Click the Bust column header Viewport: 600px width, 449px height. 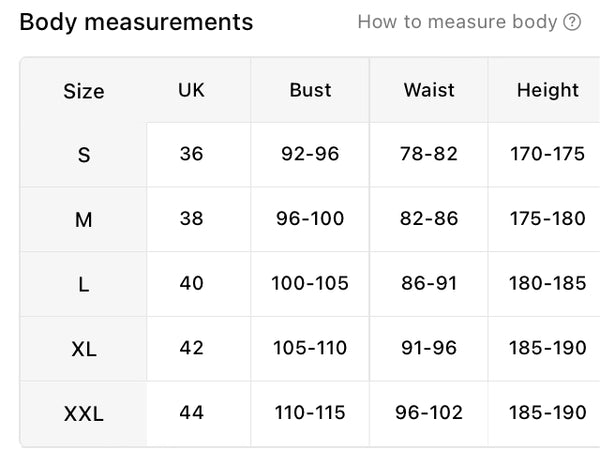coord(310,90)
